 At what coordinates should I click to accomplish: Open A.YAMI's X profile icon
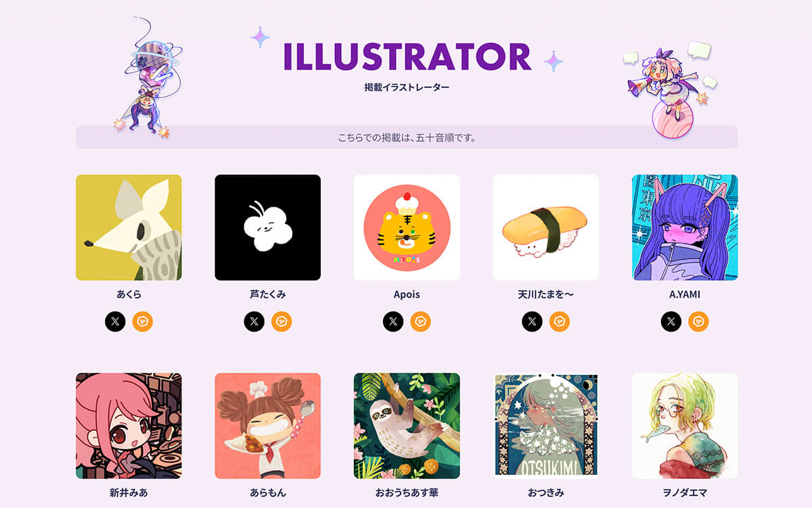pyautogui.click(x=671, y=321)
